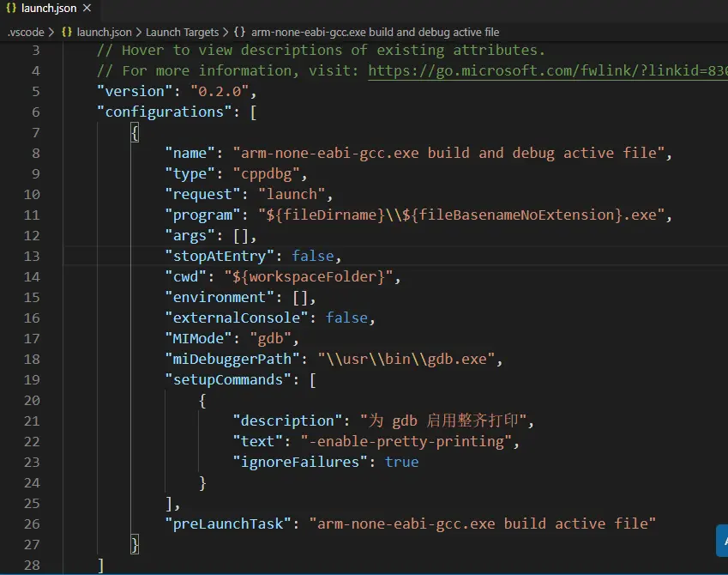The width and height of the screenshot is (728, 575).
Task: Click the blue Add Configuration button
Action: (723, 540)
